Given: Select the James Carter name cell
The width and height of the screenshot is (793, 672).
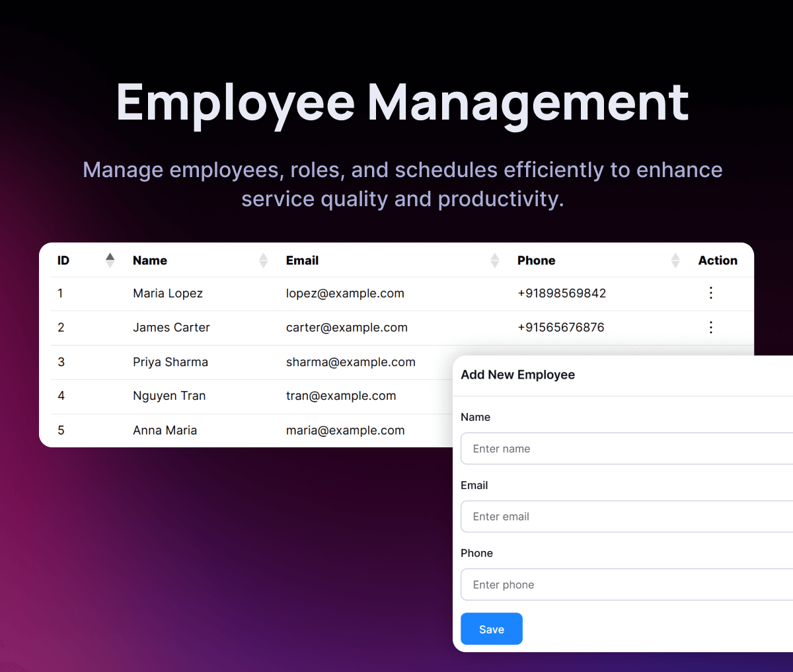Looking at the screenshot, I should [x=171, y=328].
